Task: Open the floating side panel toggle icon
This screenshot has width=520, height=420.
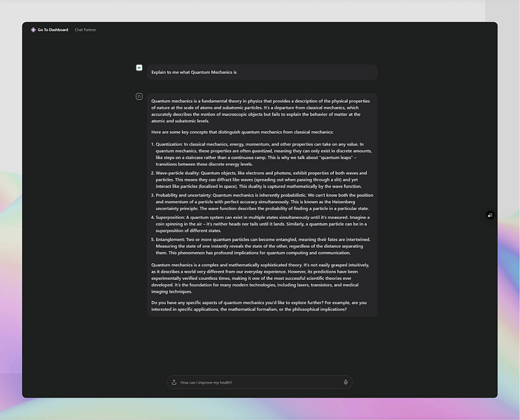Action: (490, 216)
